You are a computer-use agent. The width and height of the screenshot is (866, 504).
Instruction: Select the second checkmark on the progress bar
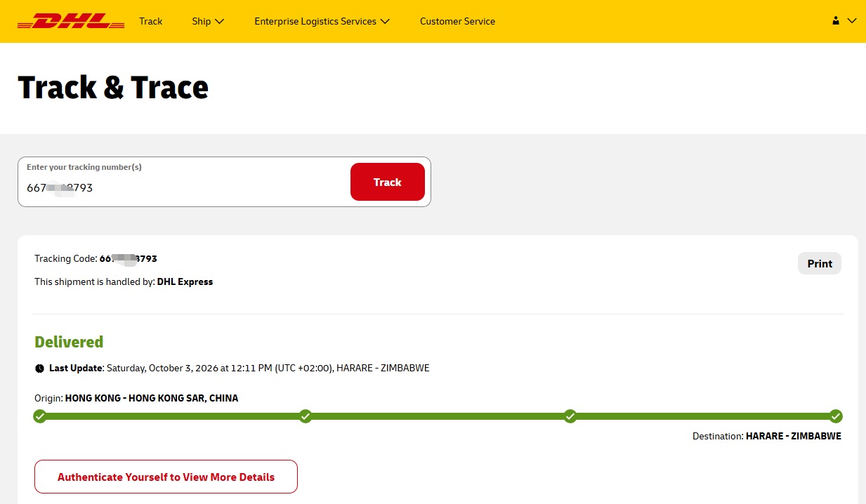point(306,416)
